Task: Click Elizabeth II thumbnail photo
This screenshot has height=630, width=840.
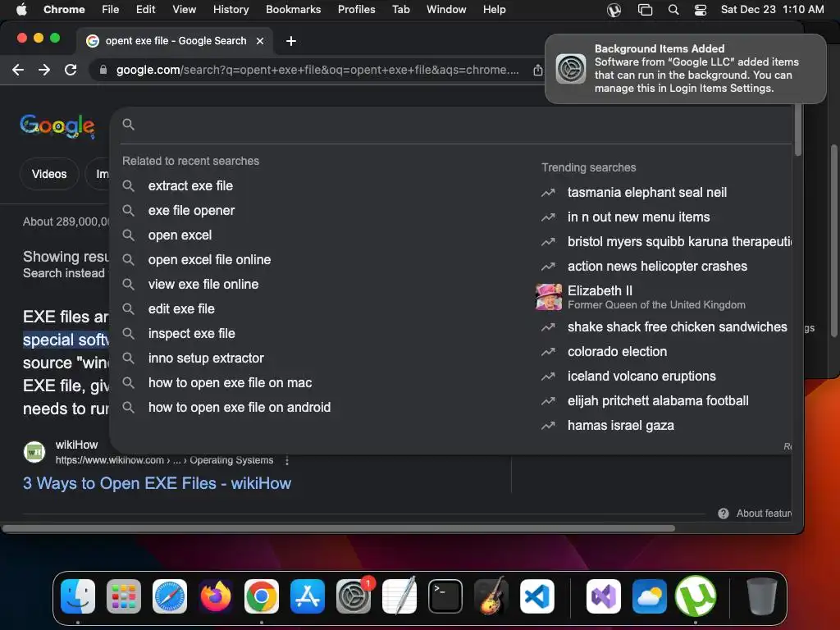Action: point(549,297)
